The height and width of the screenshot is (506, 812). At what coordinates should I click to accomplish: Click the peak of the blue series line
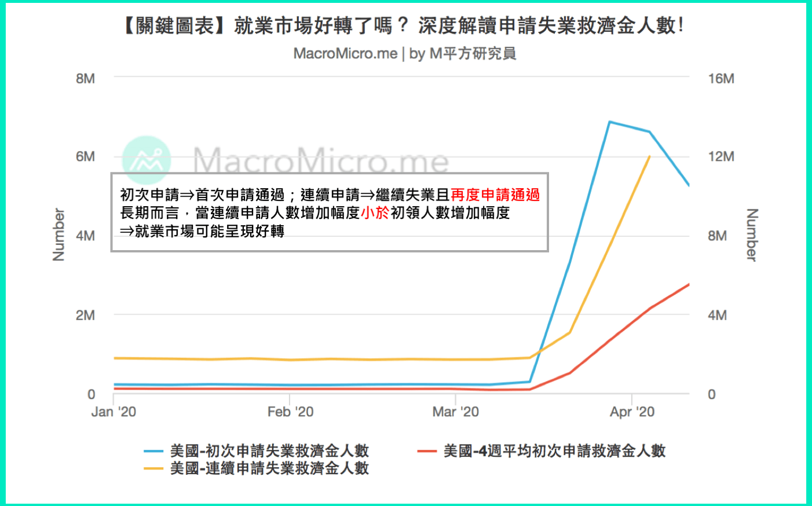(x=611, y=122)
